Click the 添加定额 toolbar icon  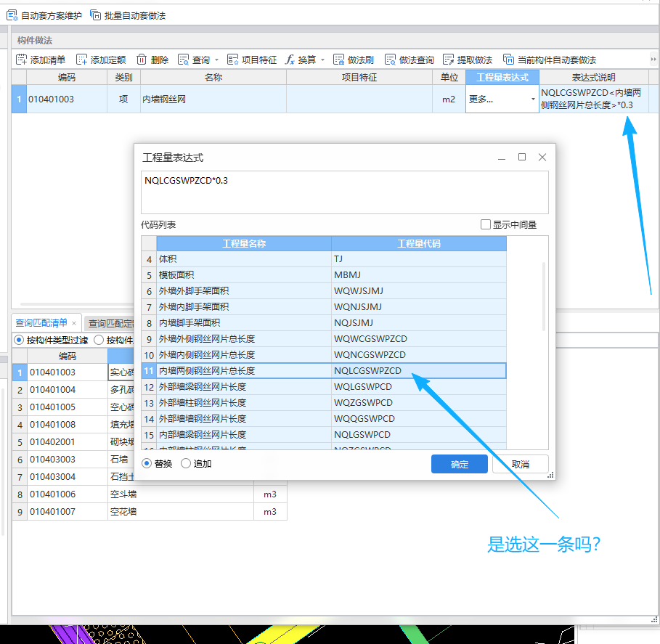[81, 60]
